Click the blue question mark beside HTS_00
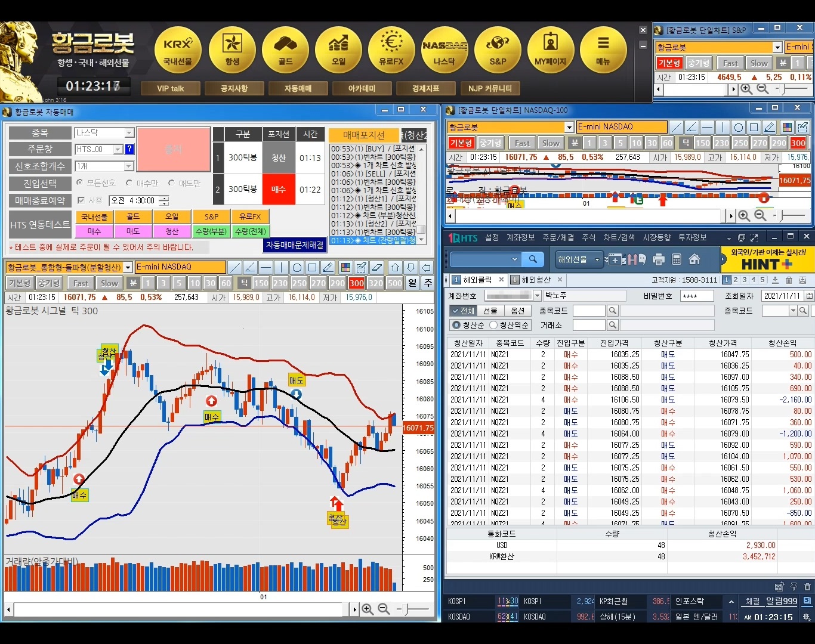The width and height of the screenshot is (815, 644). pos(129,150)
